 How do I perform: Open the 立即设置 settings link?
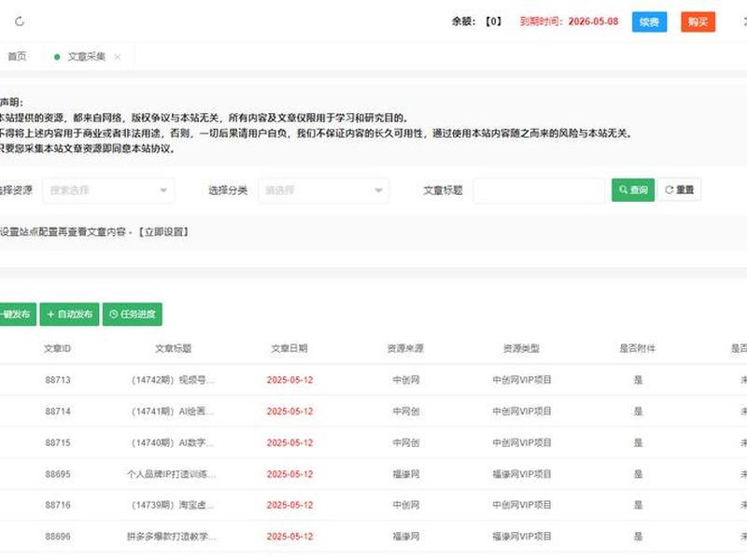pyautogui.click(x=164, y=231)
